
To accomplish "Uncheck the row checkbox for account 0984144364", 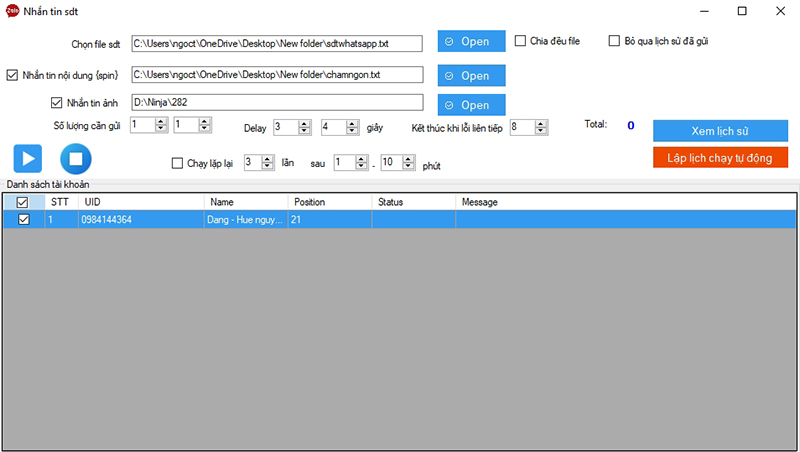I will [23, 219].
